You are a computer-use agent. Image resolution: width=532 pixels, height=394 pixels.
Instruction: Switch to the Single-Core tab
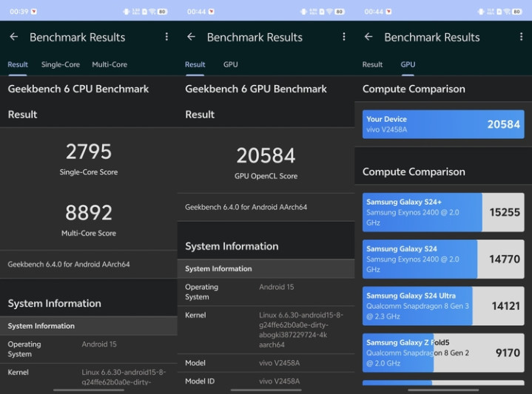61,65
